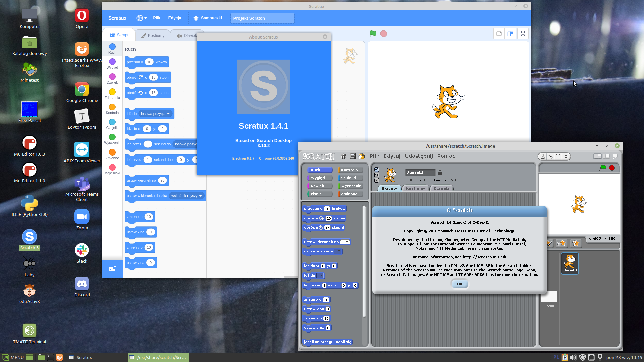Select the Czujniki category in Scratux

[112, 124]
